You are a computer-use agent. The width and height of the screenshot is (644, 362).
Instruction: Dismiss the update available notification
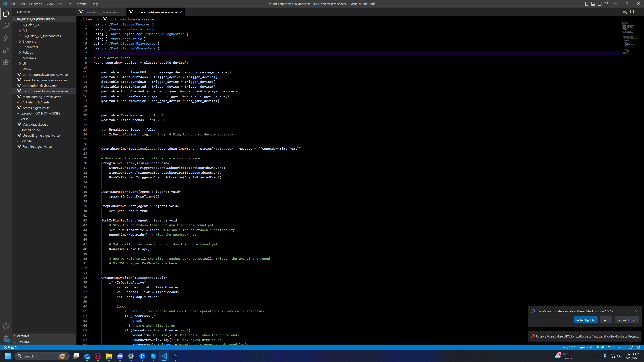click(x=636, y=311)
